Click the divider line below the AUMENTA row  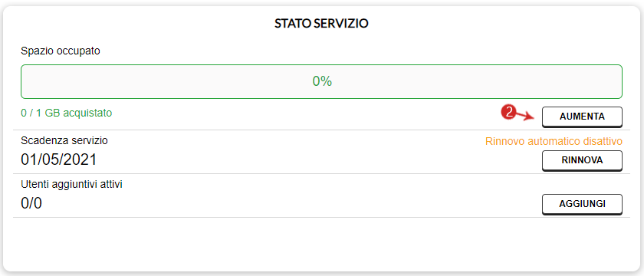click(x=321, y=130)
